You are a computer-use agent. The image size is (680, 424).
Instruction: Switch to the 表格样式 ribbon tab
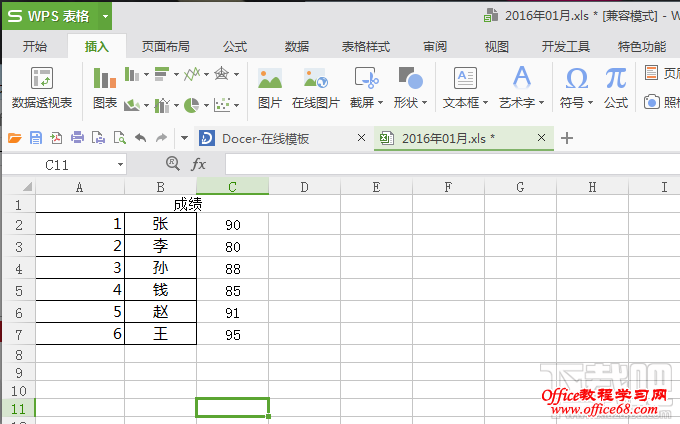tap(366, 46)
